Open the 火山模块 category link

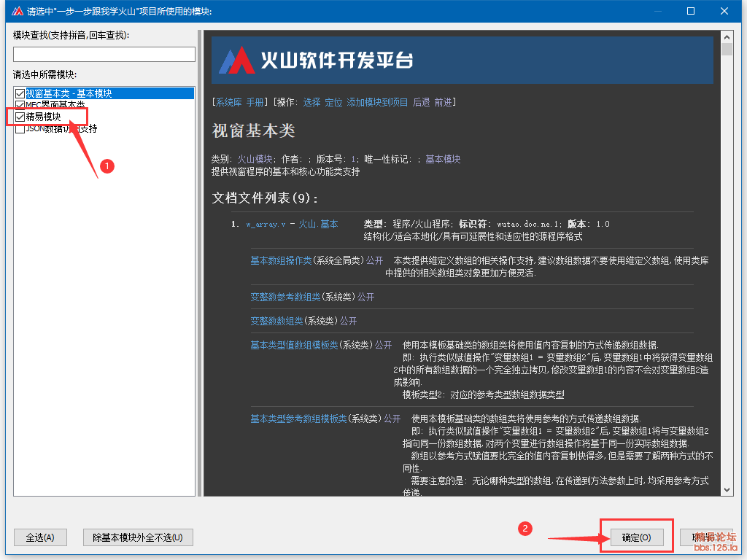pos(255,159)
